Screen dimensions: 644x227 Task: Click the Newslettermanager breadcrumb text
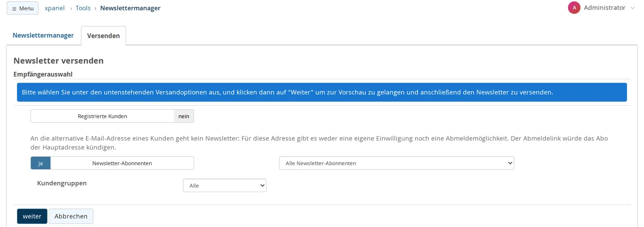[x=130, y=8]
